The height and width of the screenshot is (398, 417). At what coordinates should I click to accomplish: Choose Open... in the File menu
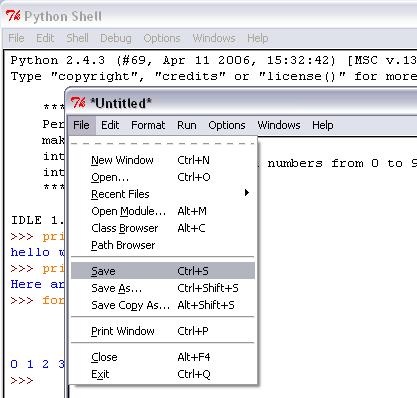point(163,177)
